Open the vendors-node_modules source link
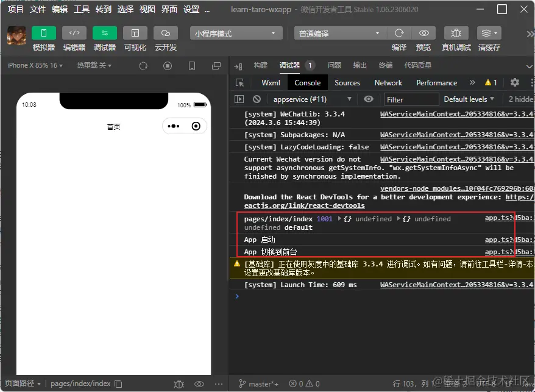Viewport: 535px width, 392px height. point(458,188)
